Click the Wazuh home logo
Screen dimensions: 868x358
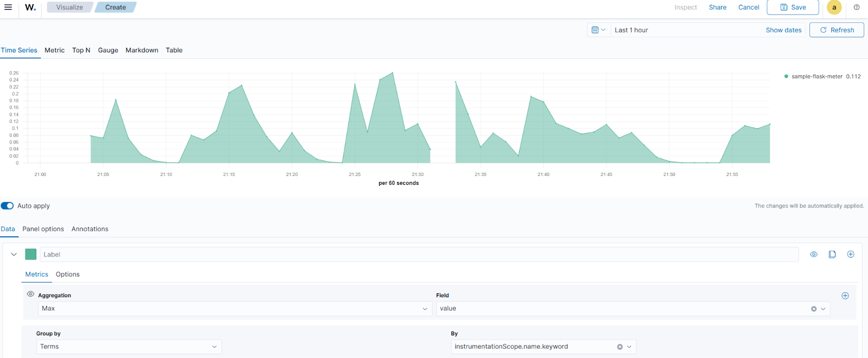[30, 7]
